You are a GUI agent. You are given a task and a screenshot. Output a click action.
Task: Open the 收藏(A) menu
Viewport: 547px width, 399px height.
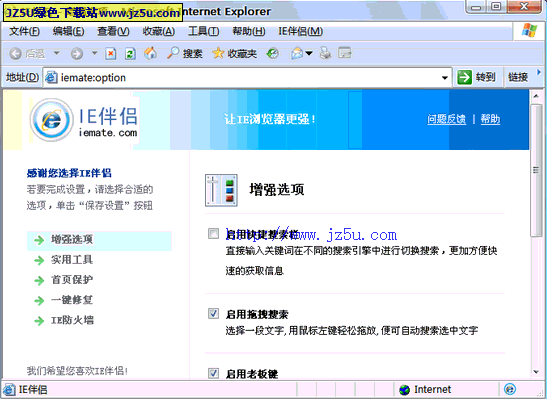click(159, 31)
